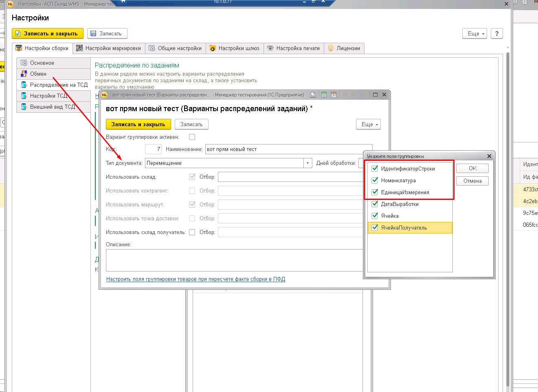
Task: Expand the Еще menu in the main Настройки window
Action: click(x=475, y=33)
